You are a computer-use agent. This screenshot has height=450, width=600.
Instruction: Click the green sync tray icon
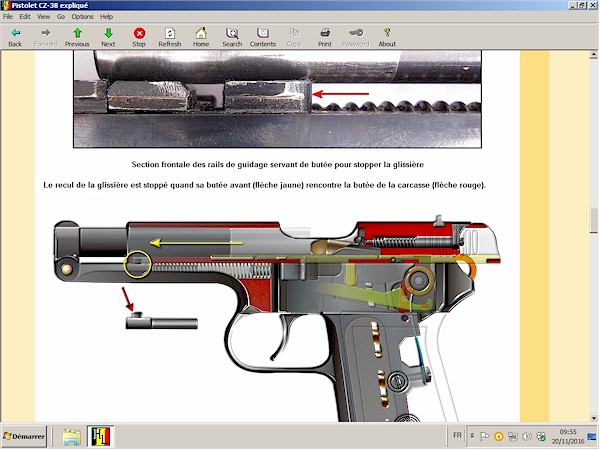[x=541, y=436]
